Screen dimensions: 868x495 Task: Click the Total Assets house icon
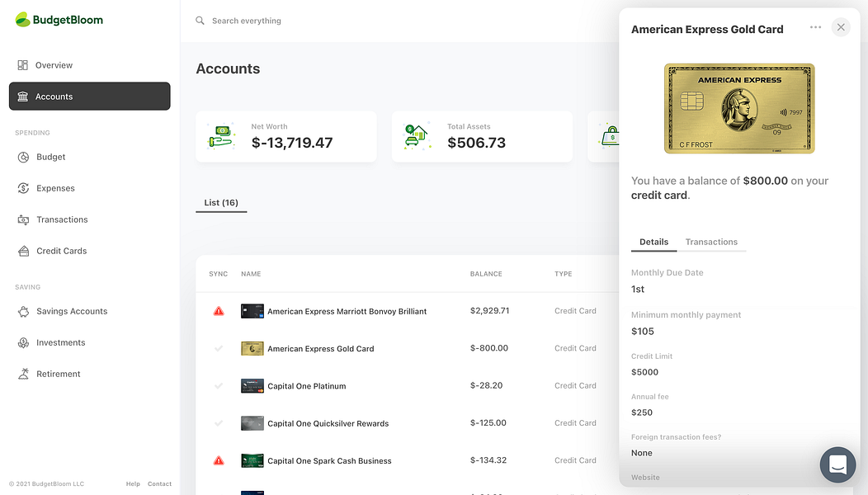417,137
